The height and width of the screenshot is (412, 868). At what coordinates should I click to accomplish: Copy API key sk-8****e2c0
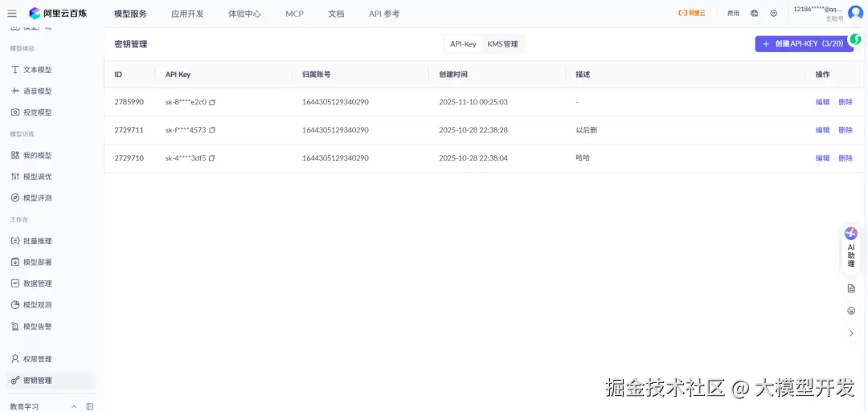click(212, 102)
